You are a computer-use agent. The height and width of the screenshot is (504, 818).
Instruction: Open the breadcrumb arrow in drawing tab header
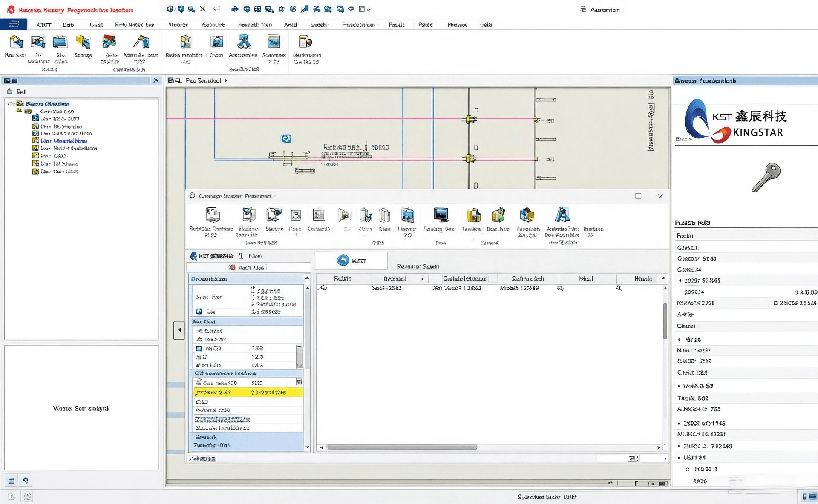coord(226,80)
